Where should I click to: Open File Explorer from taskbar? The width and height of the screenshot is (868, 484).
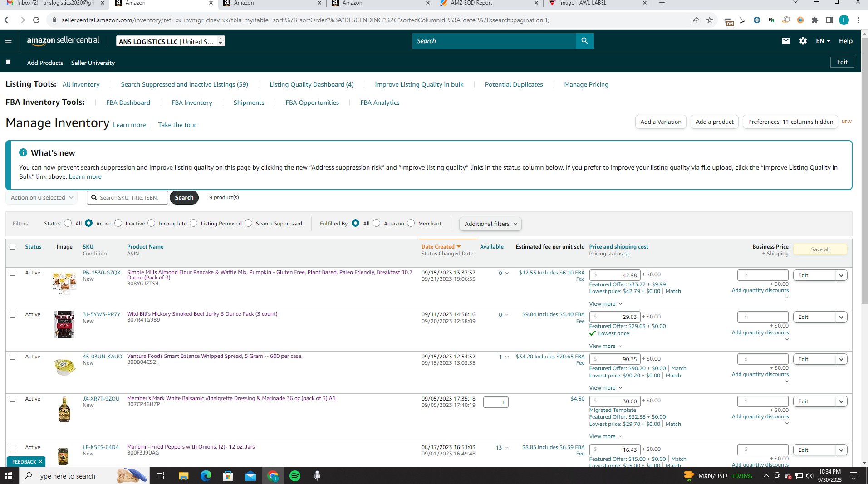(183, 476)
